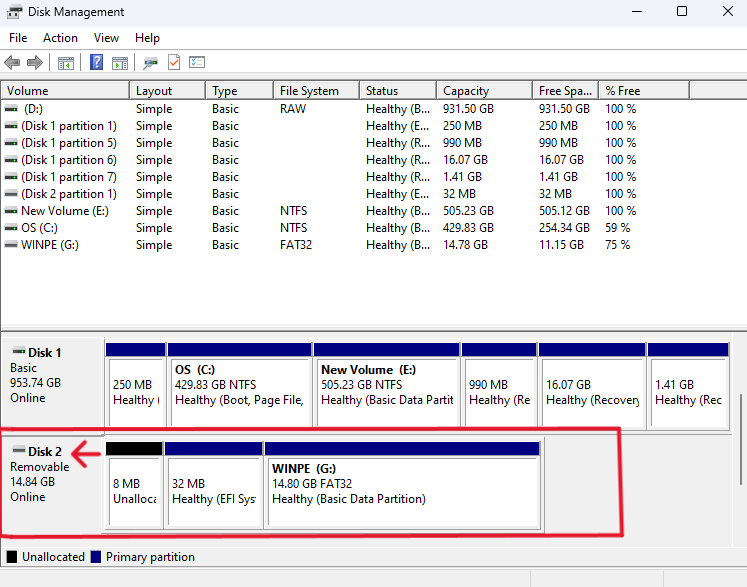The height and width of the screenshot is (587, 747).
Task: Click the Forward arrow toolbar icon
Action: (x=35, y=62)
